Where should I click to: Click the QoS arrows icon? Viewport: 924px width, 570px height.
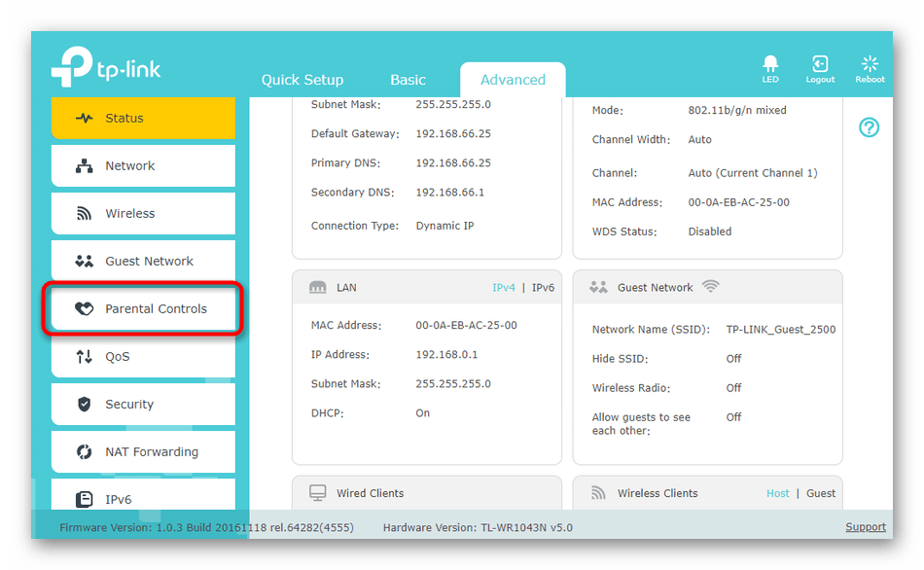click(85, 357)
